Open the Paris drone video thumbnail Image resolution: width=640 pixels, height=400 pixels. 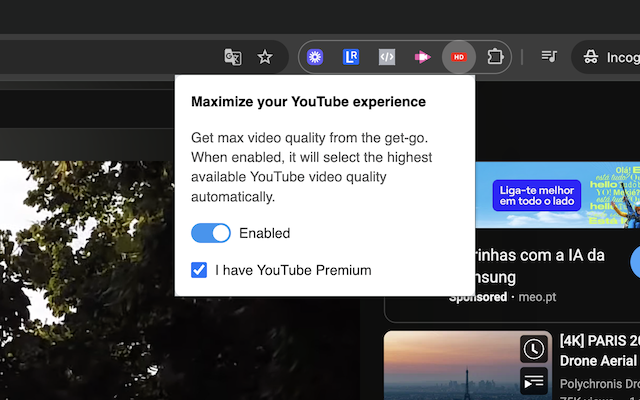(468, 365)
